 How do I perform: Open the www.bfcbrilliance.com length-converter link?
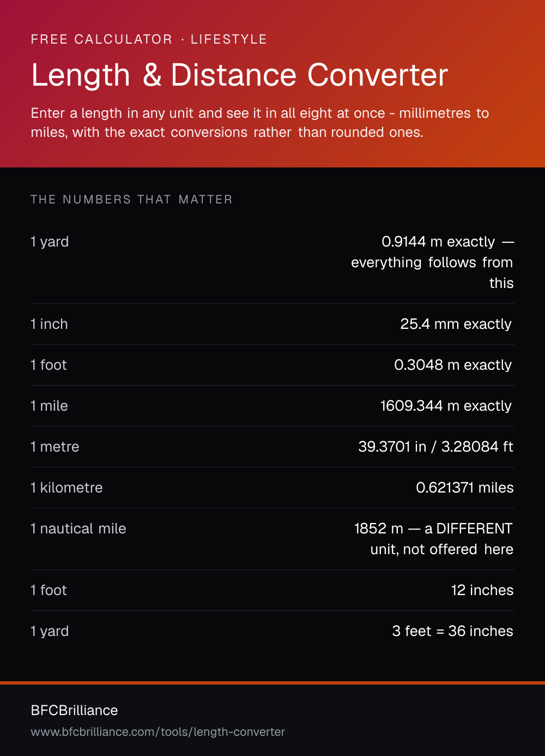(158, 732)
